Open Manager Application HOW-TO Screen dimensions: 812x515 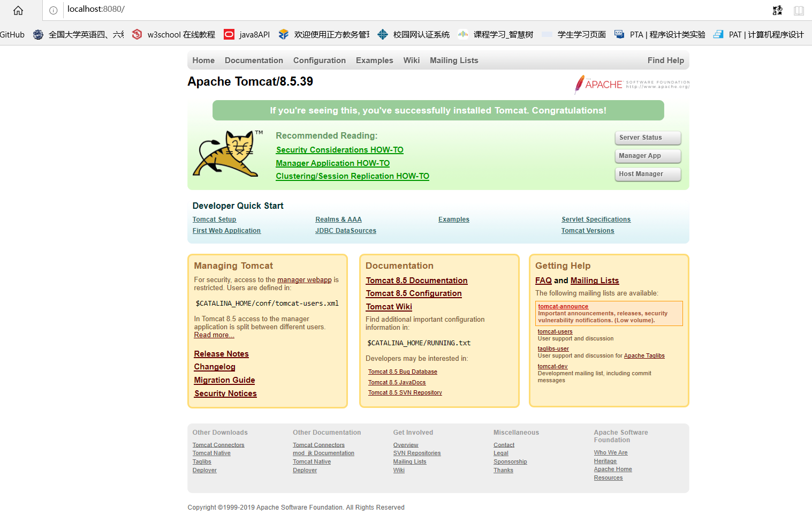tap(333, 163)
